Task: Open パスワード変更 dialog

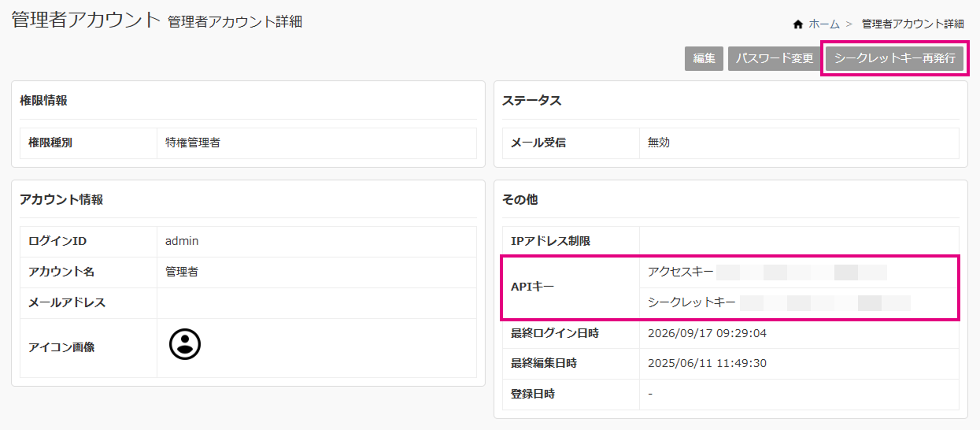Action: (x=775, y=59)
